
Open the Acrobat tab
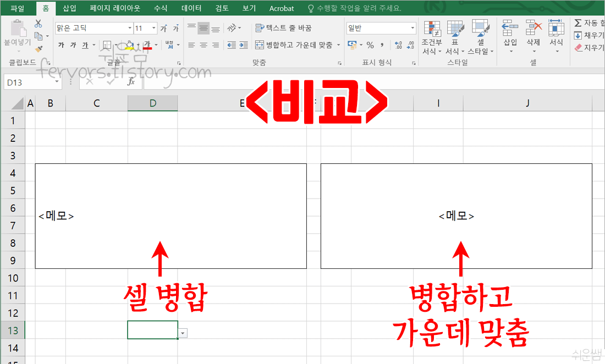(281, 8)
